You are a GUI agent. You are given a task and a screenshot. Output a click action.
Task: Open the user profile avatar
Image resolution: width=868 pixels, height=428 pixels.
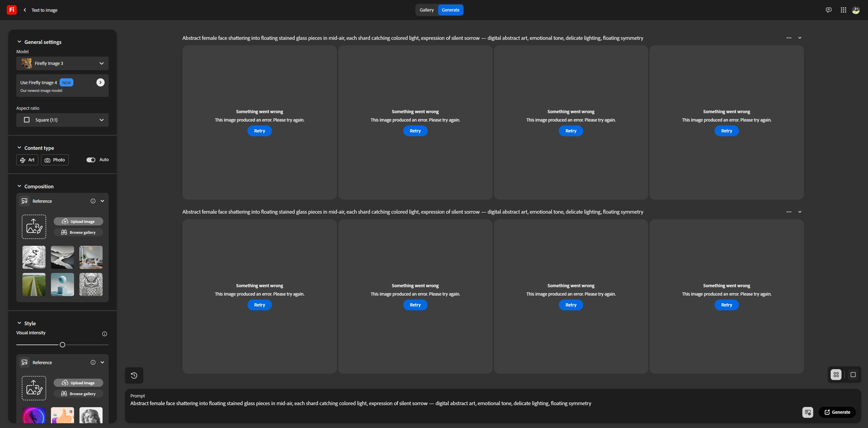click(x=856, y=10)
